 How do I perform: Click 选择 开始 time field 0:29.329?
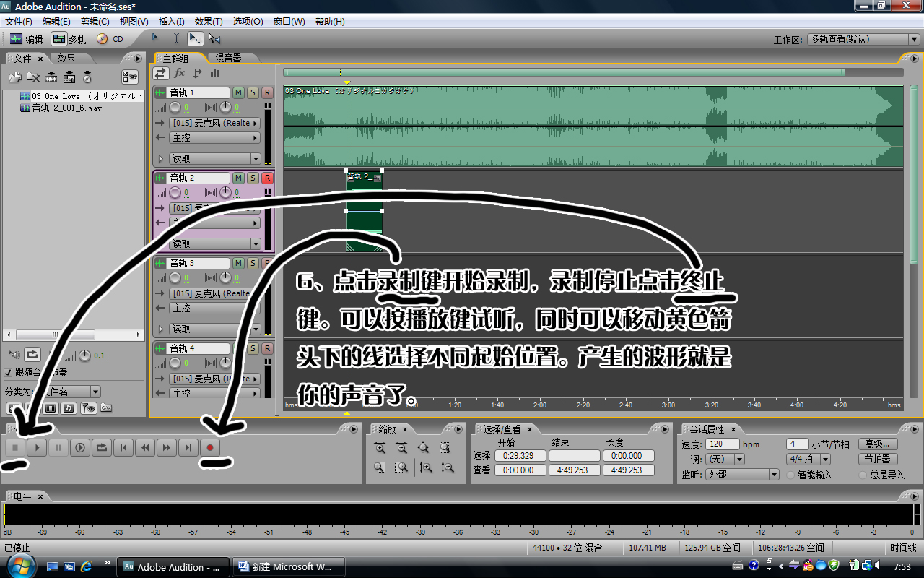(520, 456)
